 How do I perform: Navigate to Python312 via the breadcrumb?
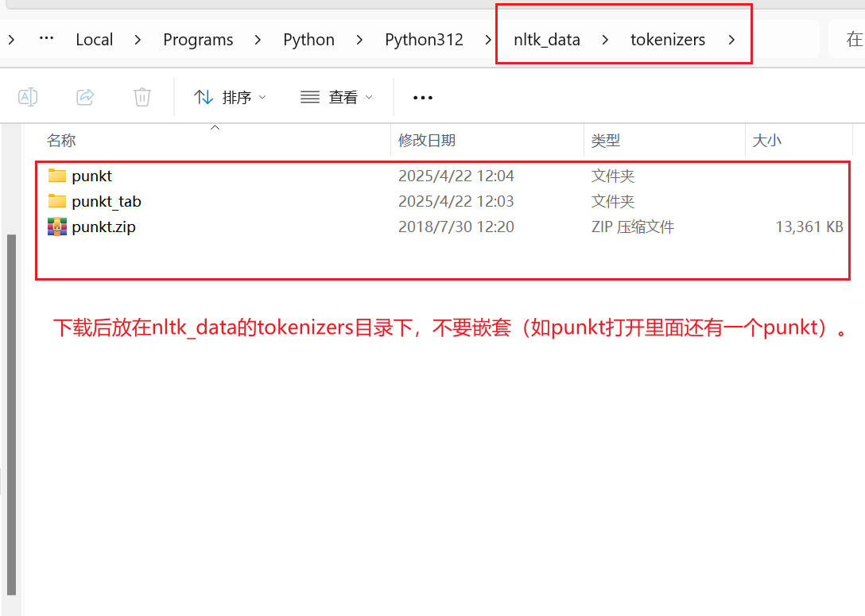click(x=424, y=39)
